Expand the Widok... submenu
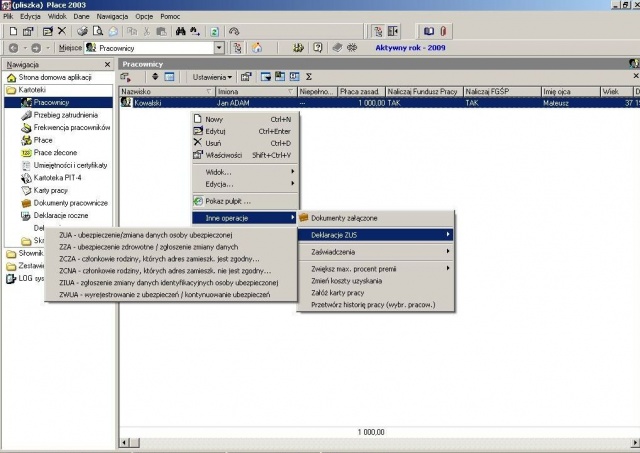640x453 pixels. click(x=245, y=172)
